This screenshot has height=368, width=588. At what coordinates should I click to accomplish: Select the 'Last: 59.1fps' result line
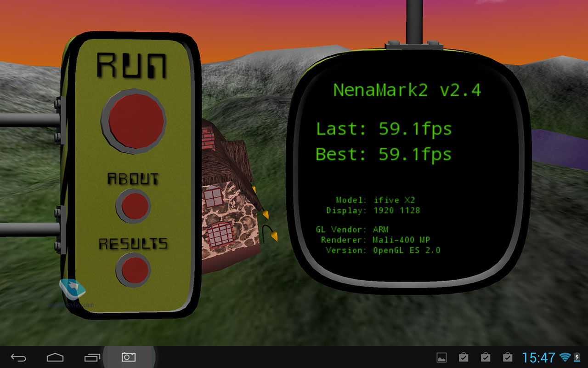(384, 129)
